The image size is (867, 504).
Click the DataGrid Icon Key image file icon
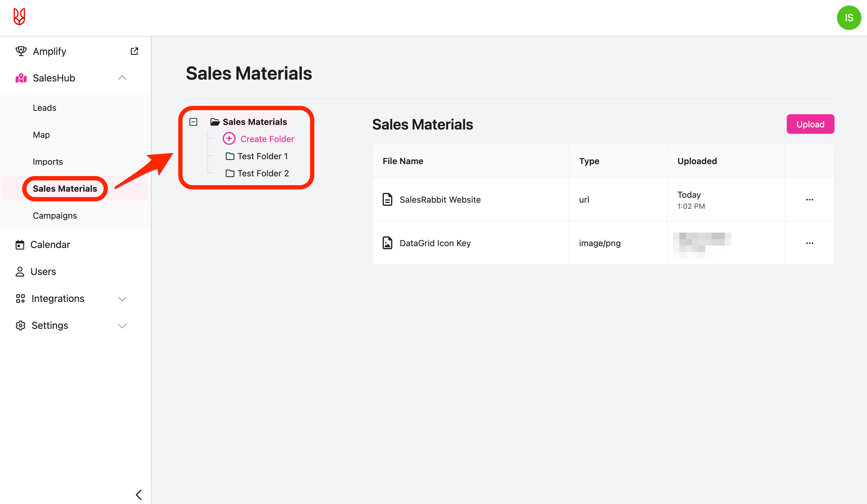pyautogui.click(x=388, y=243)
